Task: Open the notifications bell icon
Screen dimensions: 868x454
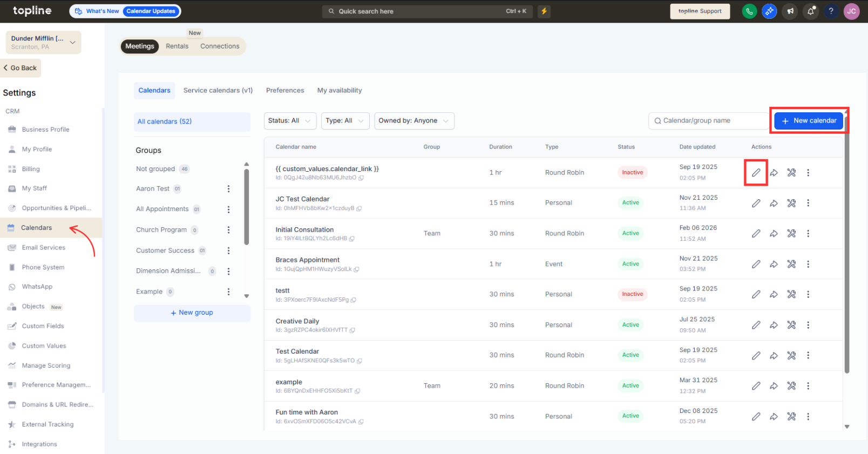Action: (811, 11)
